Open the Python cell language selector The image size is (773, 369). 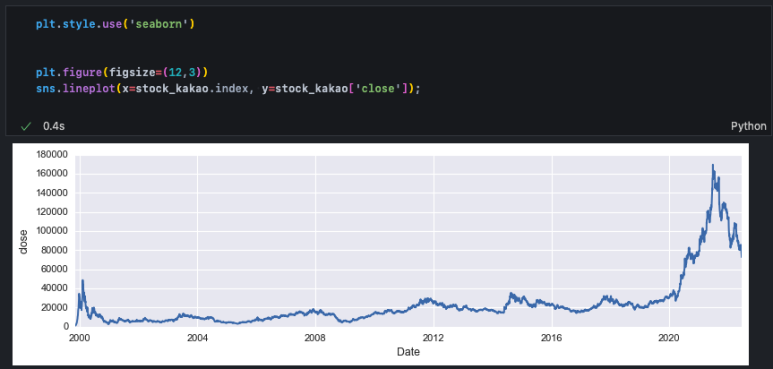(748, 127)
